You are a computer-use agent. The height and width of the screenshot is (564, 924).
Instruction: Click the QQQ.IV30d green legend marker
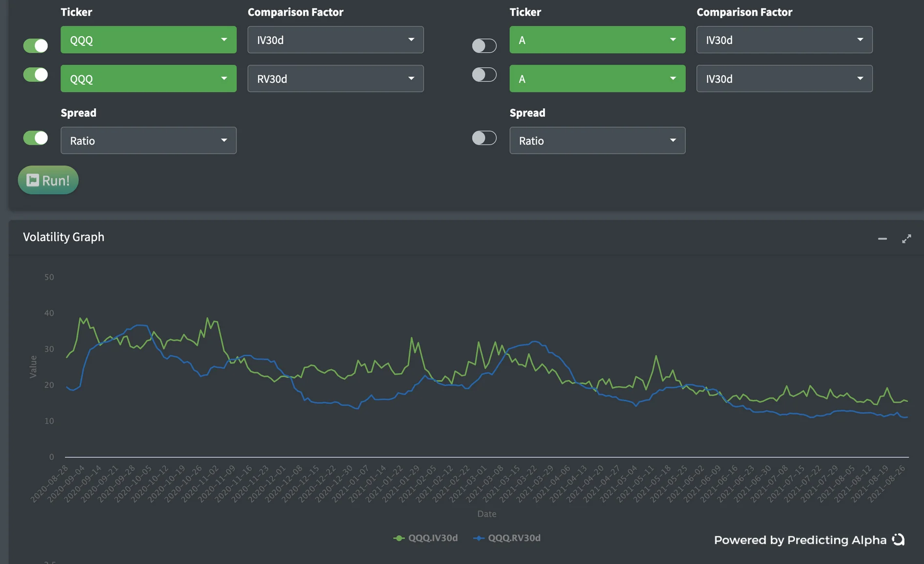coord(399,538)
